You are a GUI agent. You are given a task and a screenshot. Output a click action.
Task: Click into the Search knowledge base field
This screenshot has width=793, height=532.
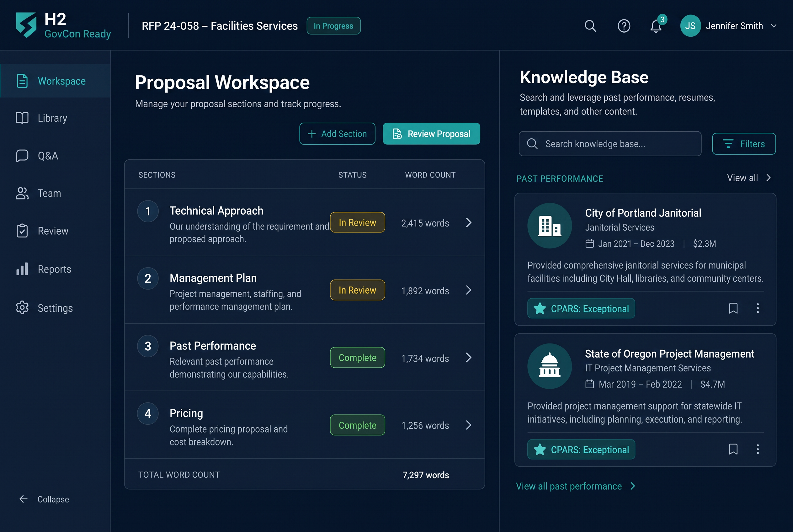610,144
